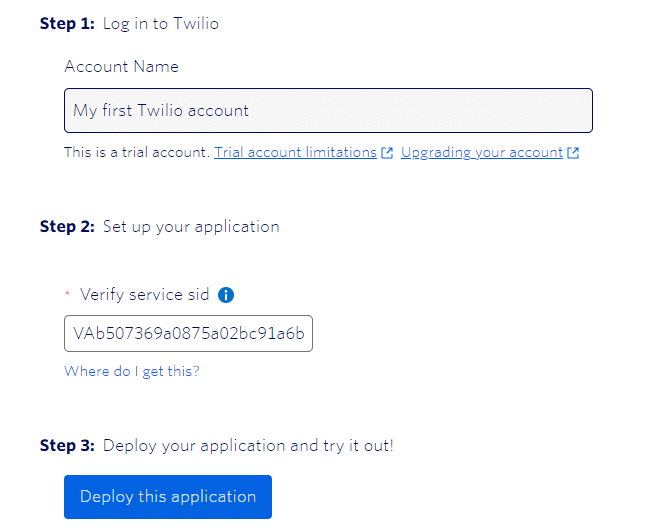Click the info icon beside Verify service sid
This screenshot has width=650, height=528.
click(226, 295)
